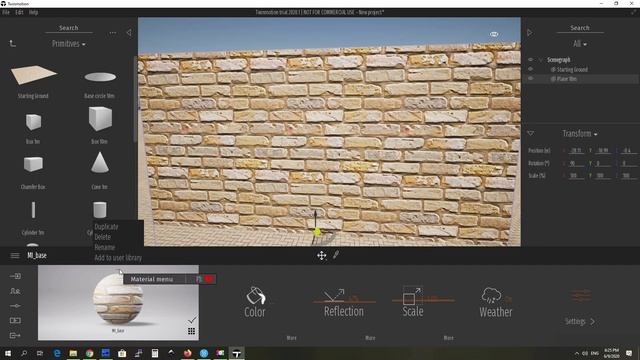Screen dimensions: 640x360
Task: Open the All filter dropdown
Action: point(580,44)
